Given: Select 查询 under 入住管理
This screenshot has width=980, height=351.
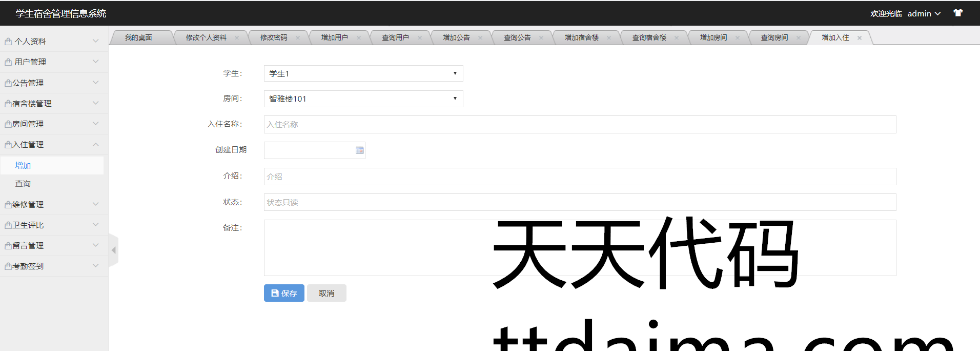Looking at the screenshot, I should click(23, 184).
